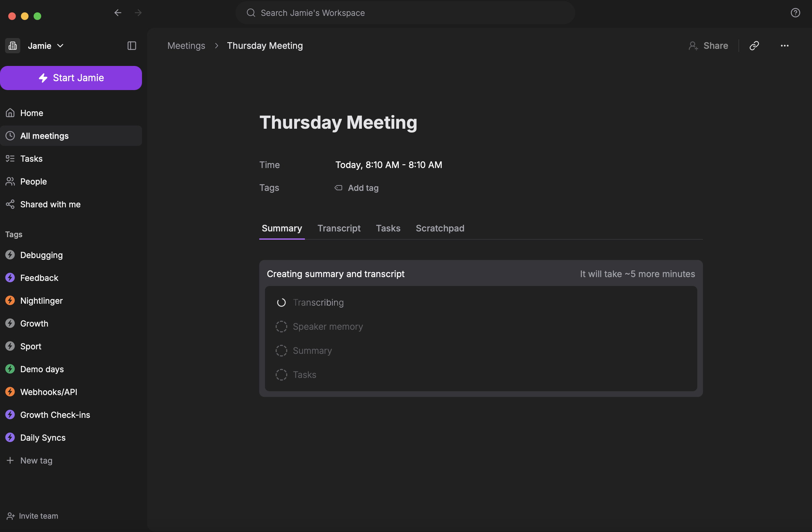Invite team members

(x=38, y=516)
